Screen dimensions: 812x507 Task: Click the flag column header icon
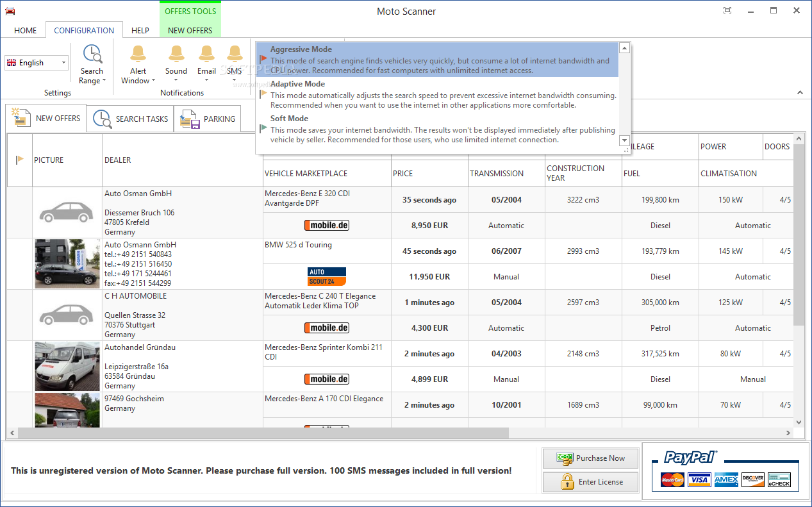click(20, 160)
